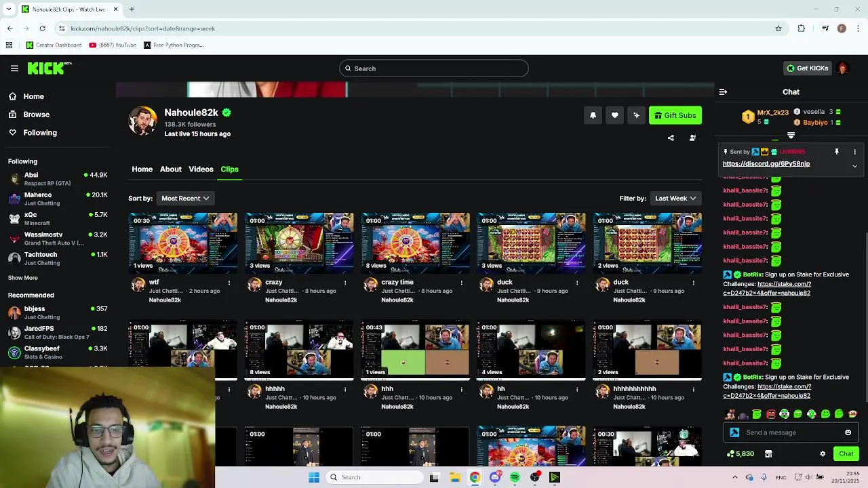The width and height of the screenshot is (868, 488).
Task: Switch to the channel Home tab
Action: click(142, 169)
